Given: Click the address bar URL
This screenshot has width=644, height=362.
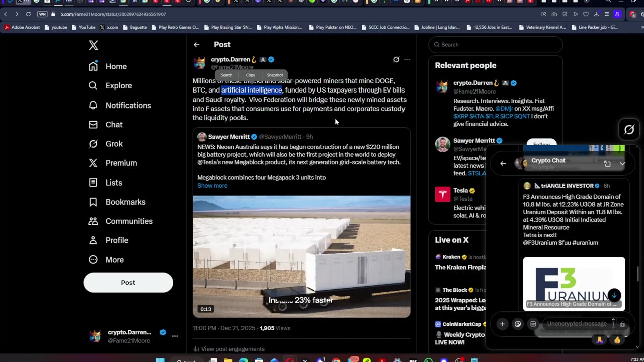Looking at the screenshot, I should point(113,14).
